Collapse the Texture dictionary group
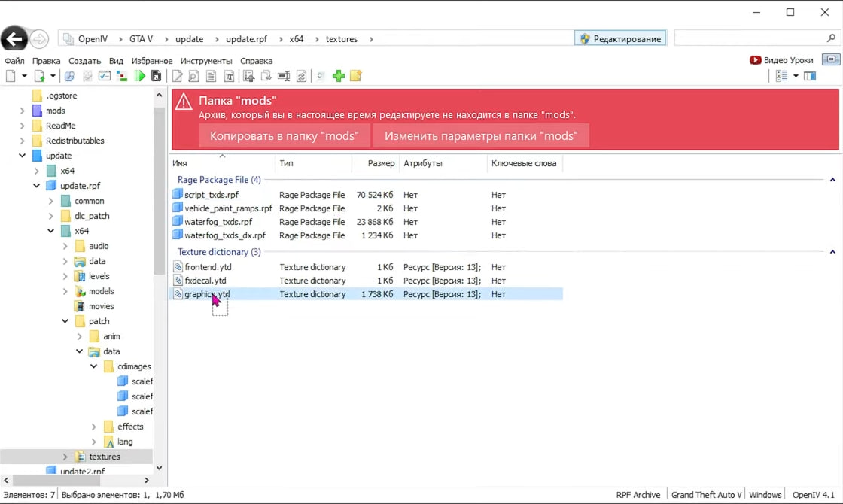Image resolution: width=843 pixels, height=504 pixels. coord(832,252)
